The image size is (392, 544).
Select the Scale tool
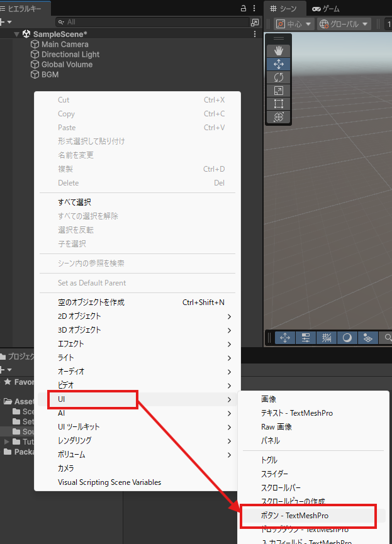pyautogui.click(x=279, y=90)
